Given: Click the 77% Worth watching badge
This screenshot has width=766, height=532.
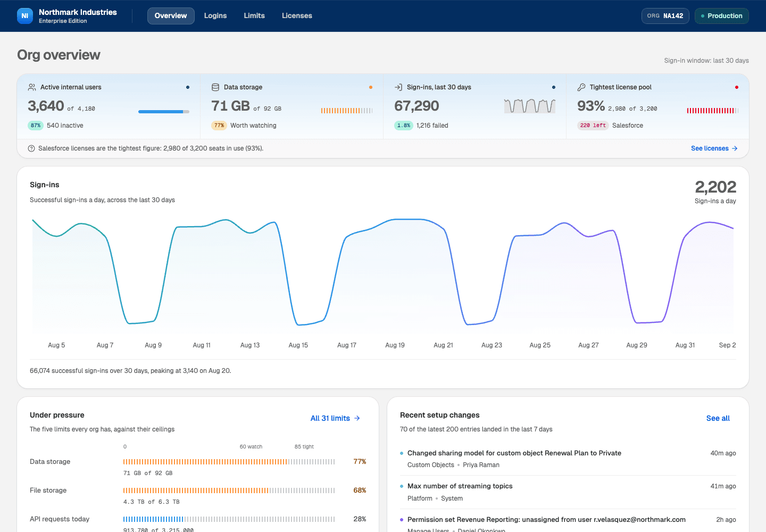Looking at the screenshot, I should click(219, 126).
